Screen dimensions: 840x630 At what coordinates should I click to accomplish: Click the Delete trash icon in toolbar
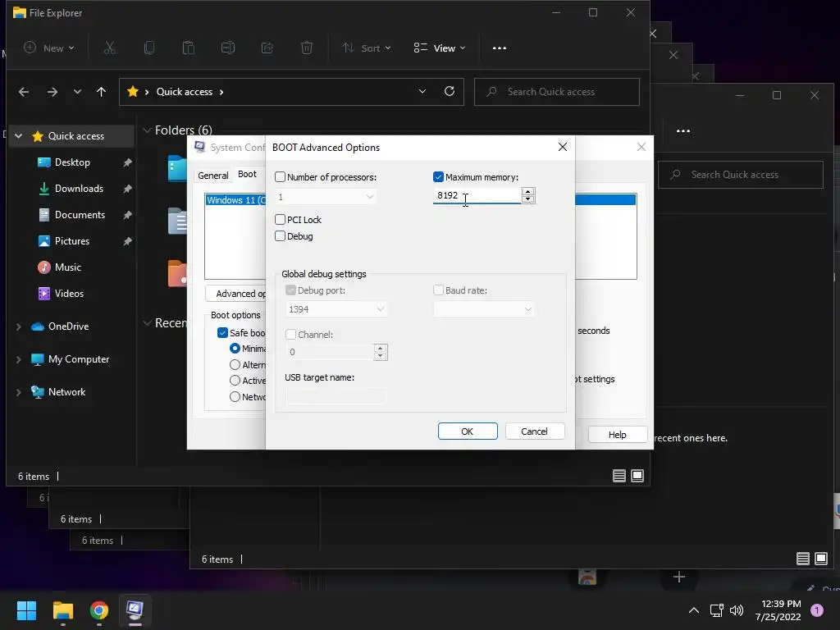307,48
